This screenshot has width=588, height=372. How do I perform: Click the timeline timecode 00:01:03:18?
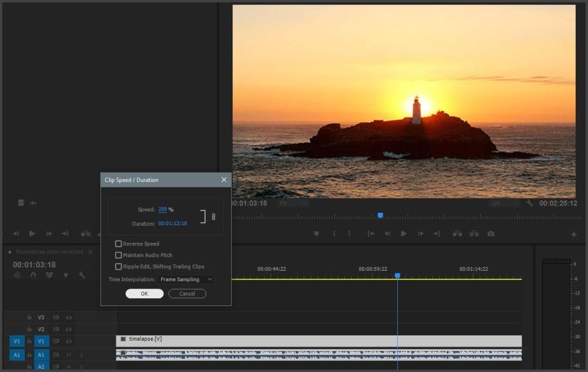click(x=35, y=265)
